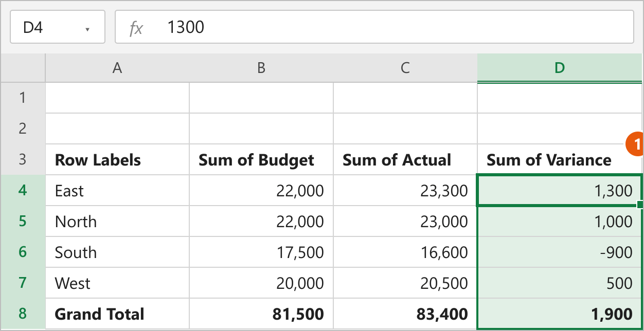
Task: Click the 20,000 budget cell
Action: click(x=261, y=283)
